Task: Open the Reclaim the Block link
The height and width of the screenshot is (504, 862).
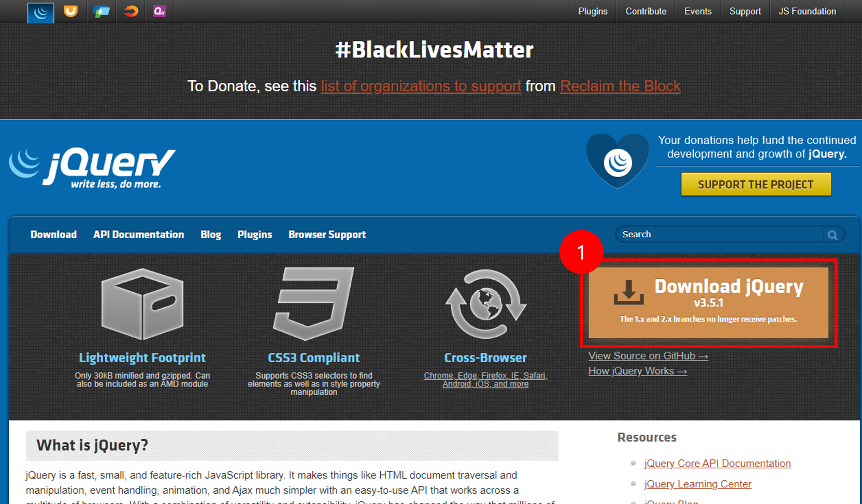Action: (620, 86)
